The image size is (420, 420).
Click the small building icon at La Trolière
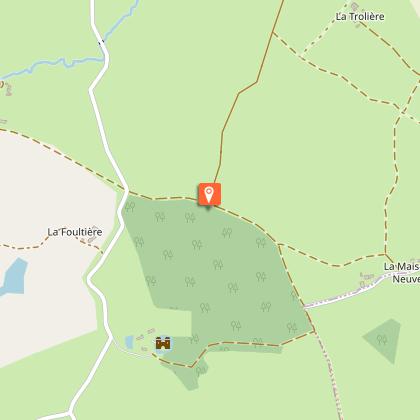tap(354, 6)
